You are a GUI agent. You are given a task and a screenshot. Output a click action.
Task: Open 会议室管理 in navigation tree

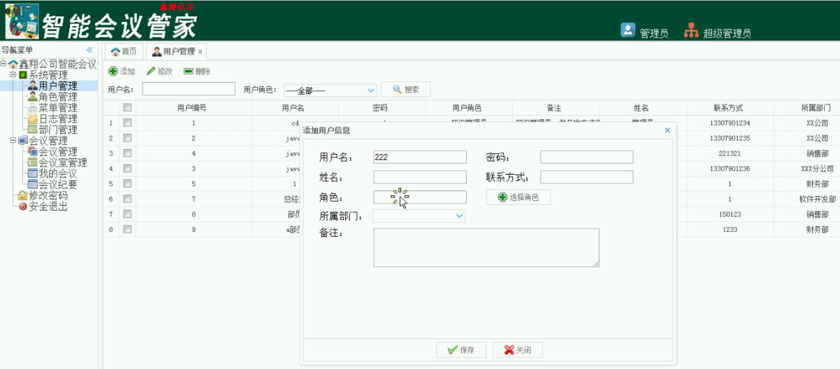pyautogui.click(x=63, y=162)
